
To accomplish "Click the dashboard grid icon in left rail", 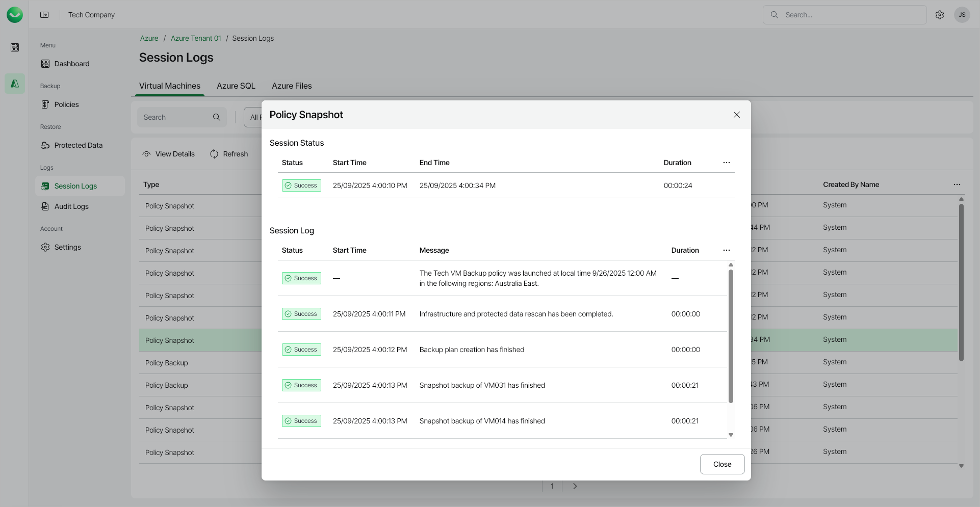I will tap(15, 47).
